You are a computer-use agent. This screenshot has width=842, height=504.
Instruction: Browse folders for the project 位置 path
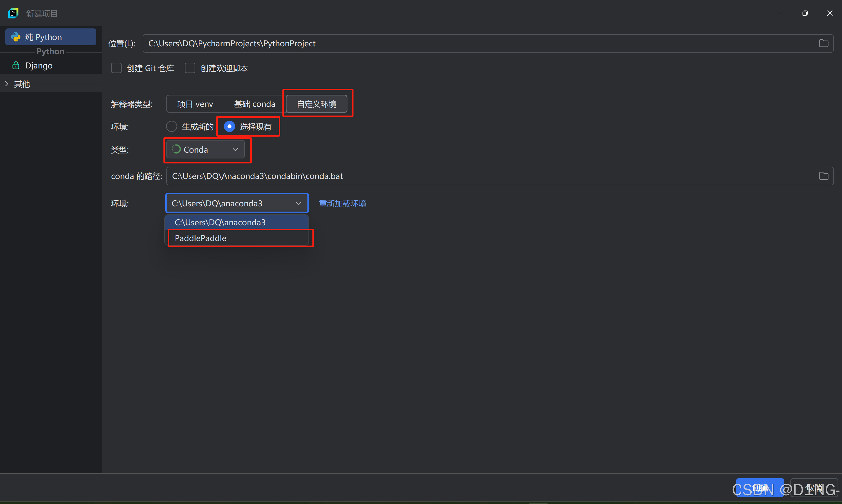click(823, 43)
